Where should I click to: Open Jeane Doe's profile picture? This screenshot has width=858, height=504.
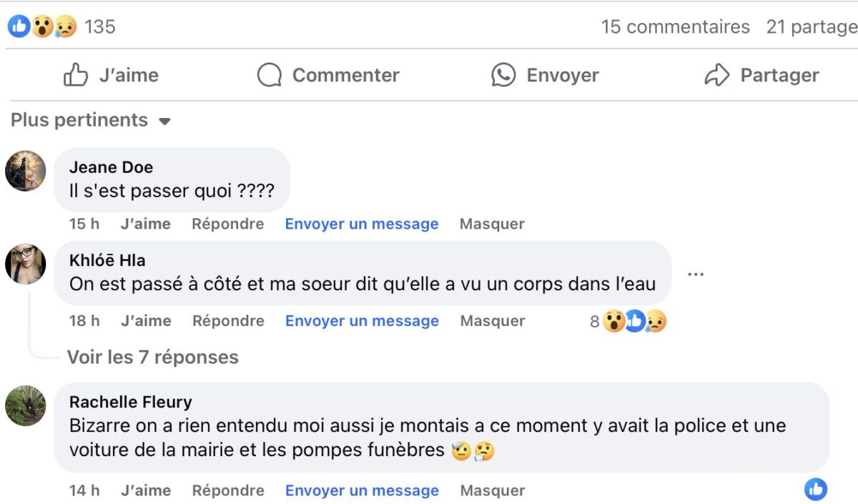click(x=26, y=171)
